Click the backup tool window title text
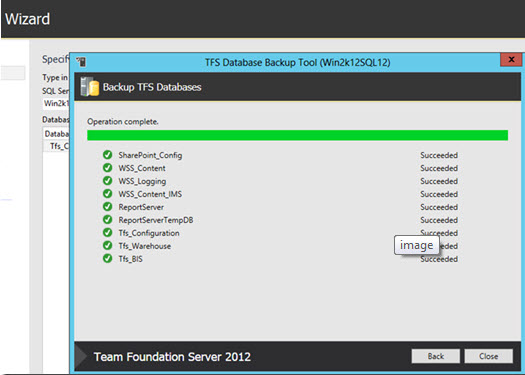The height and width of the screenshot is (375, 525). (x=297, y=62)
